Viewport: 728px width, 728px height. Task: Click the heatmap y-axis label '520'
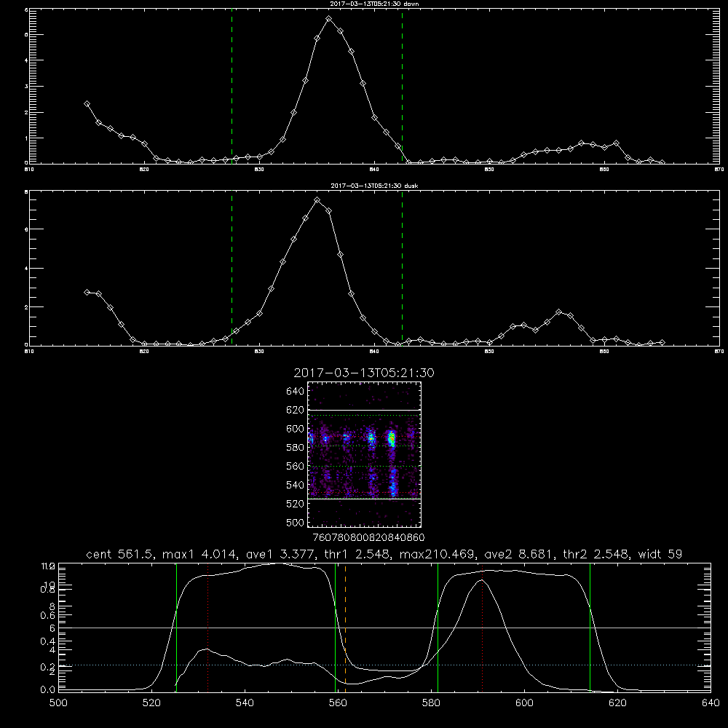click(296, 503)
